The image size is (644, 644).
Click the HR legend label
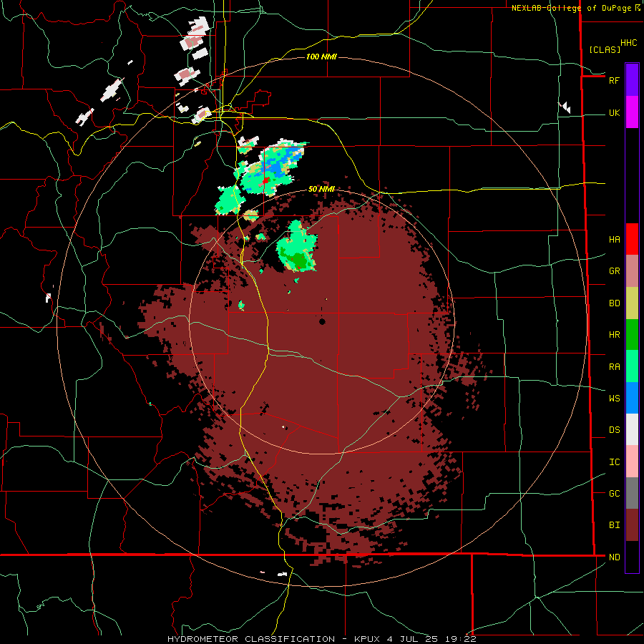614,335
